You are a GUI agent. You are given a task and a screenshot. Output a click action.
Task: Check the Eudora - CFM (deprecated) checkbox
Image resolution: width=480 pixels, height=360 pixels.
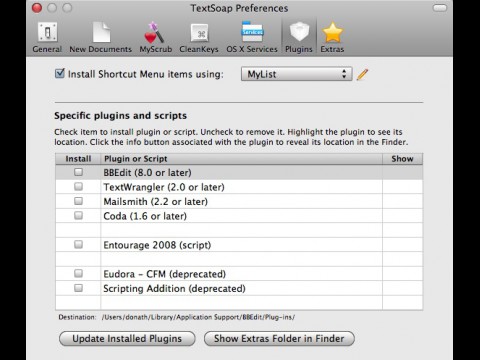pos(78,273)
